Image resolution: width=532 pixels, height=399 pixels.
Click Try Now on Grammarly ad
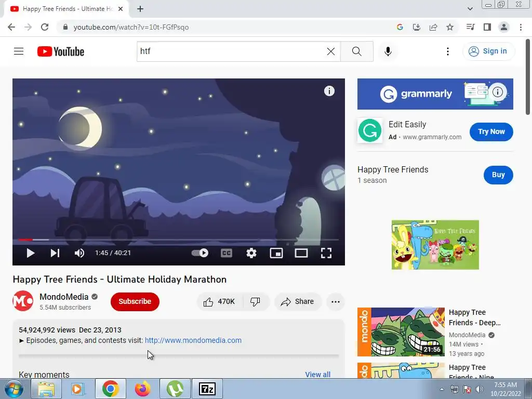coord(491,131)
